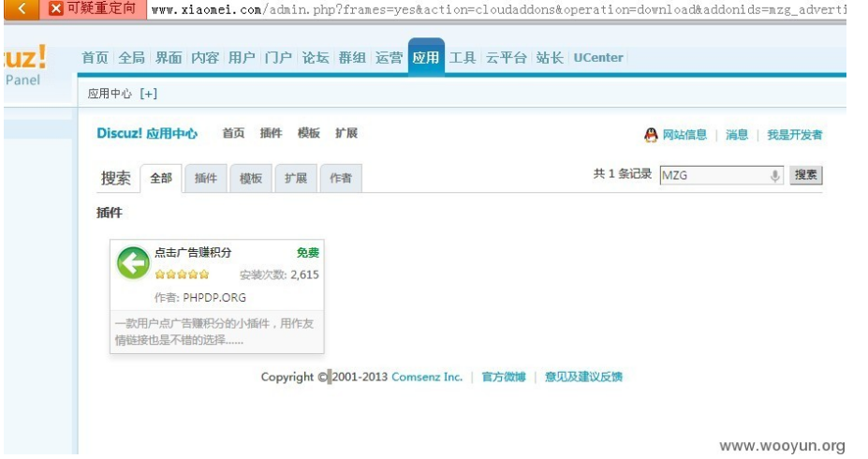
Task: Click the microphone icon in search box
Action: pos(775,175)
